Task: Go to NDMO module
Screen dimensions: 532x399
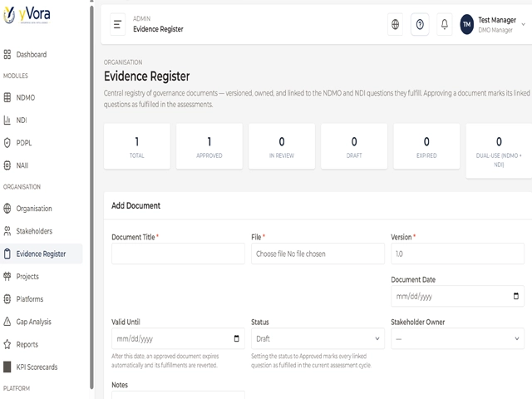Action: point(42,97)
